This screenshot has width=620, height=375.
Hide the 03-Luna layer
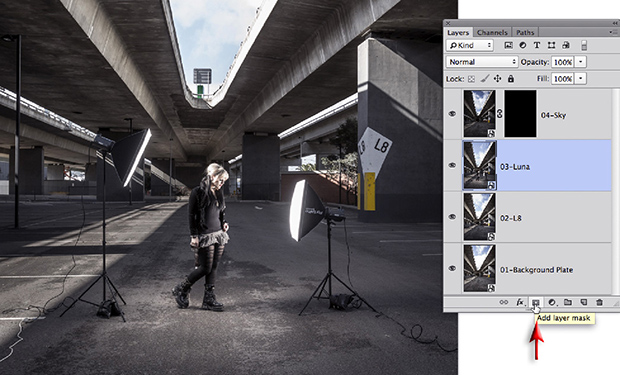pos(452,165)
